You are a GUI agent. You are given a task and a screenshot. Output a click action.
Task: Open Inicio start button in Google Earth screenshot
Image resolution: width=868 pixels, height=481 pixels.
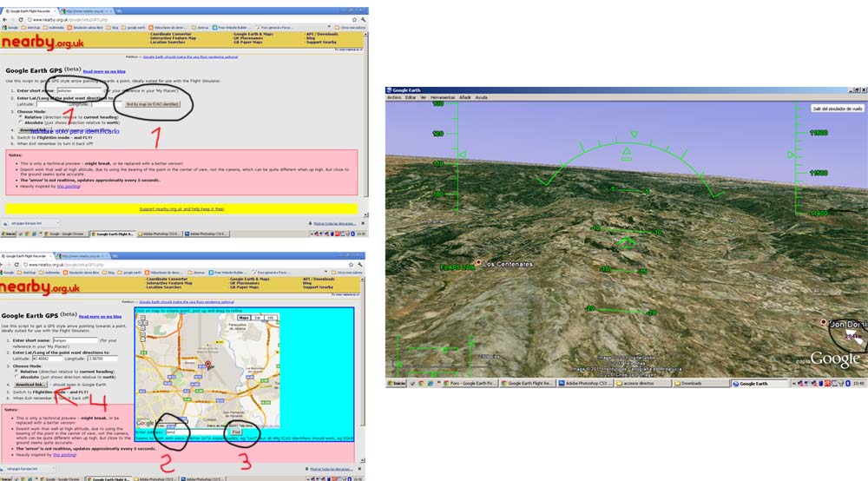pos(397,383)
